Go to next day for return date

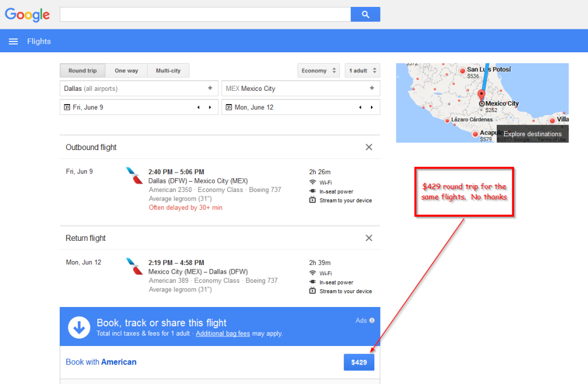[372, 107]
